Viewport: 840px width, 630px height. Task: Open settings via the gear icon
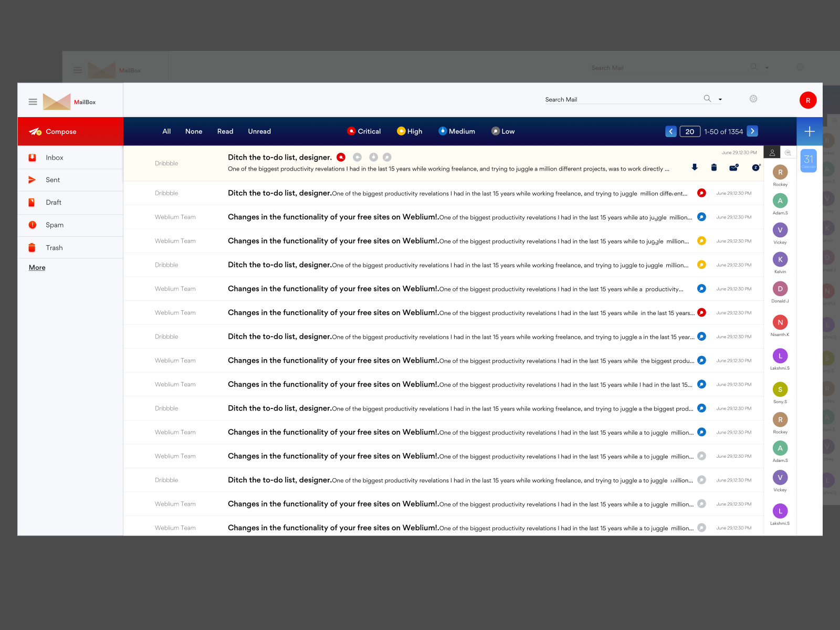(753, 99)
